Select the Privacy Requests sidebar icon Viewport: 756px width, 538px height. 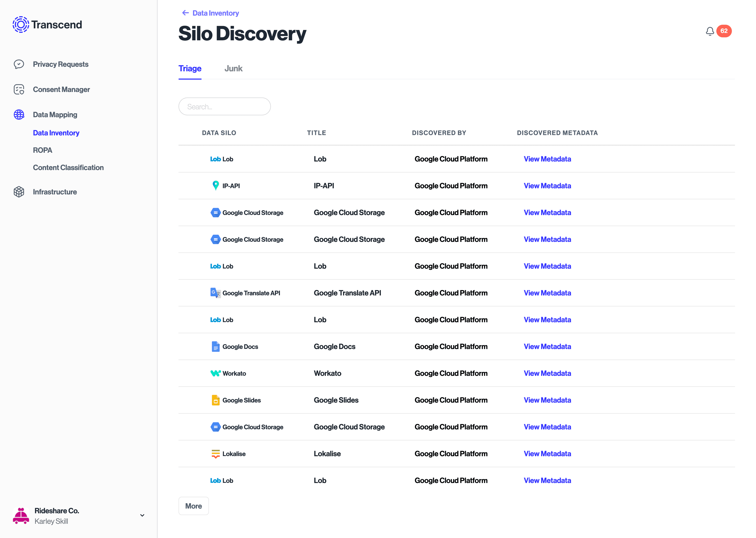pyautogui.click(x=19, y=64)
